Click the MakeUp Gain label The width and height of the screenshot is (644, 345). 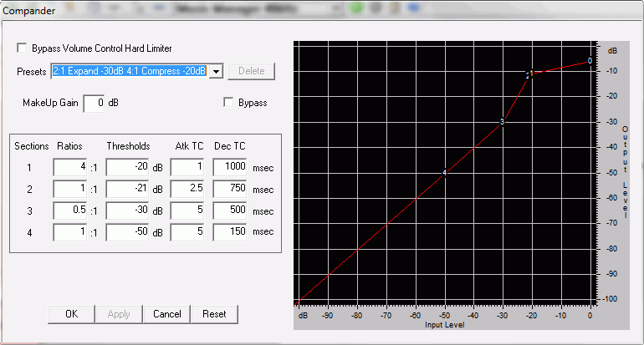[x=50, y=103]
